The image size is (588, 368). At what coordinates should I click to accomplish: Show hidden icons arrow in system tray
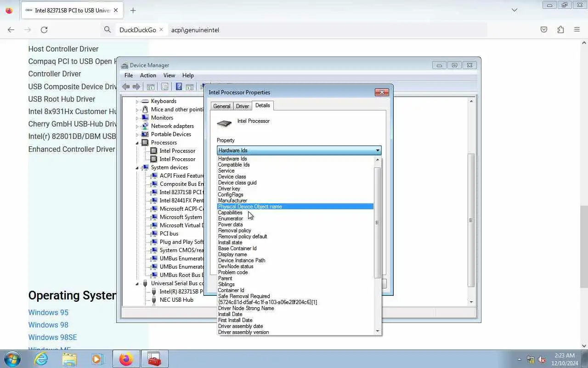[520, 359]
